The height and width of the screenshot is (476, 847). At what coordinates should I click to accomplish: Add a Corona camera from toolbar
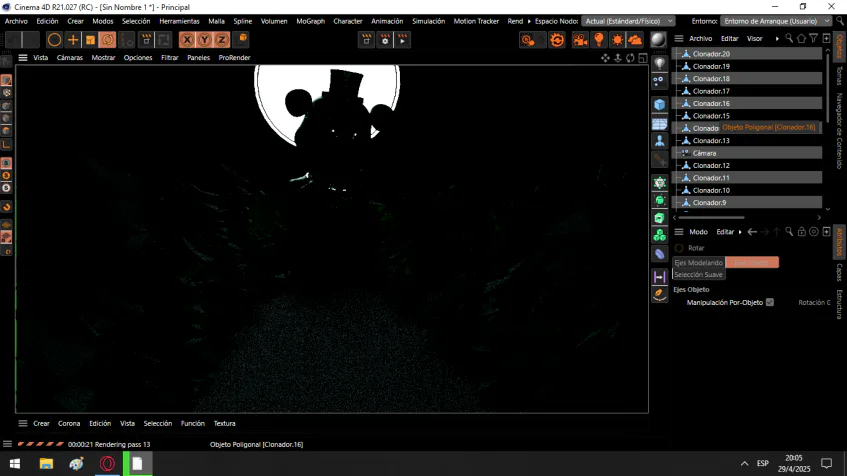(x=580, y=39)
